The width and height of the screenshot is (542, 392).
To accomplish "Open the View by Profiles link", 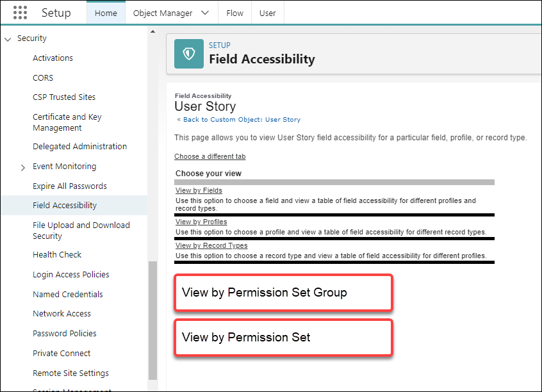I will point(201,222).
